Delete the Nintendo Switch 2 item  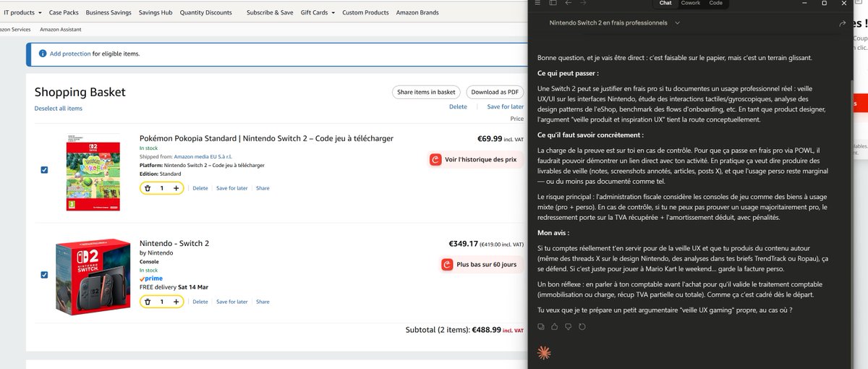pos(200,302)
